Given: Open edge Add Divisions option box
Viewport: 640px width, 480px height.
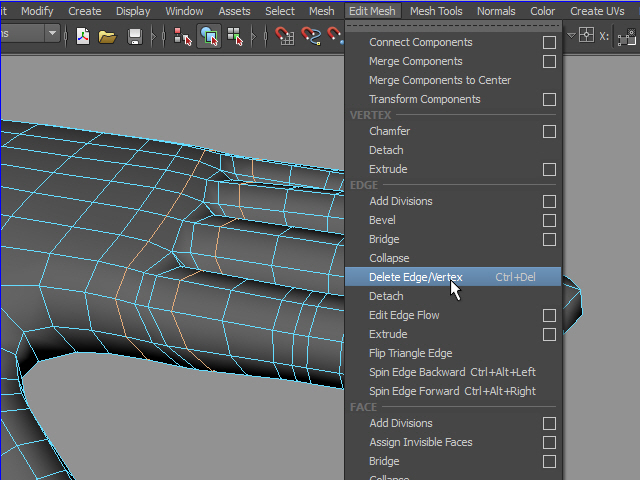Looking at the screenshot, I should tap(549, 201).
